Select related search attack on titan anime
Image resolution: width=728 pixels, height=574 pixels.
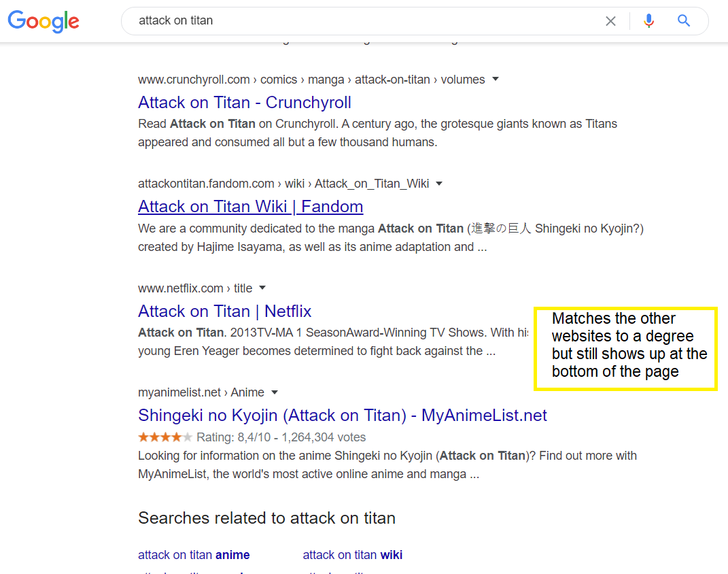(194, 554)
